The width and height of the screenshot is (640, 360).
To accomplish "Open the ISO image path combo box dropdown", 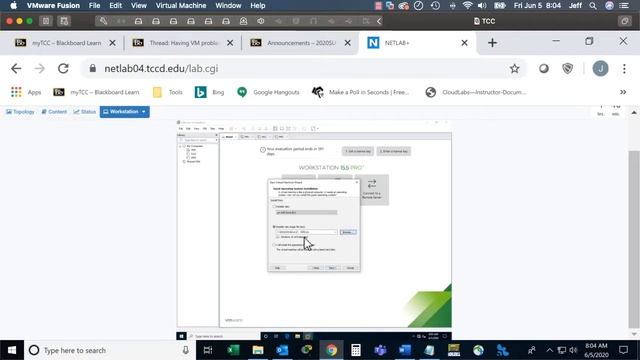I will (x=336, y=232).
